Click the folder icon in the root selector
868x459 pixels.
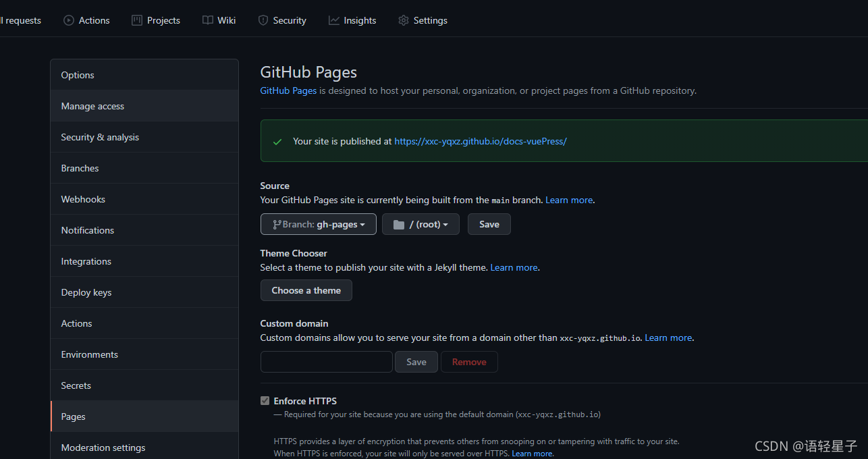point(399,224)
